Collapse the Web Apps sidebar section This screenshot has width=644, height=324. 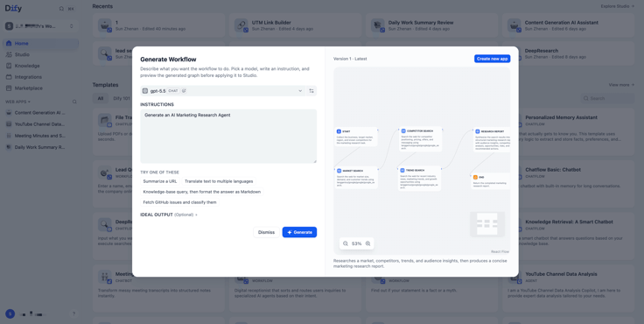pos(17,102)
